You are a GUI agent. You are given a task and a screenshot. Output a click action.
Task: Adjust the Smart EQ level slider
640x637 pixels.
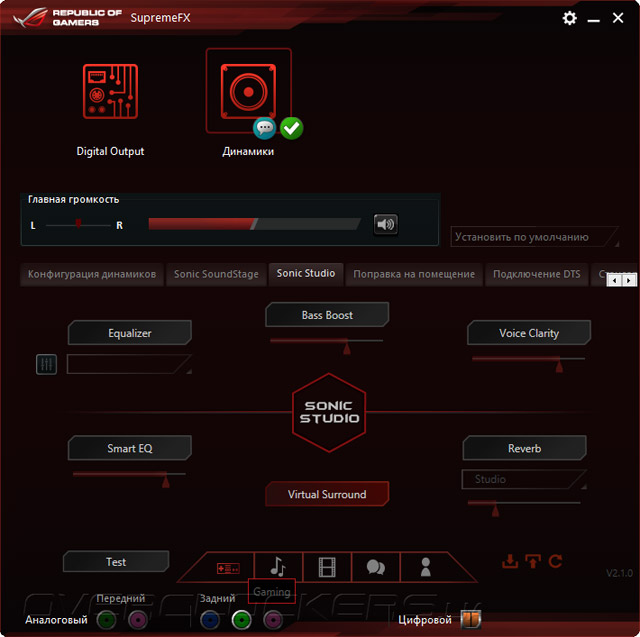tap(129, 477)
